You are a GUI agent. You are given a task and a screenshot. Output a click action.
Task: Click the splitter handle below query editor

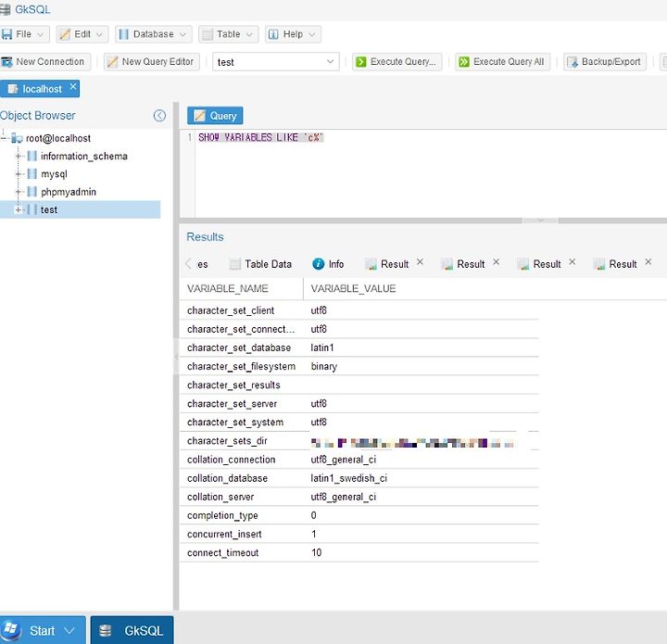(540, 221)
